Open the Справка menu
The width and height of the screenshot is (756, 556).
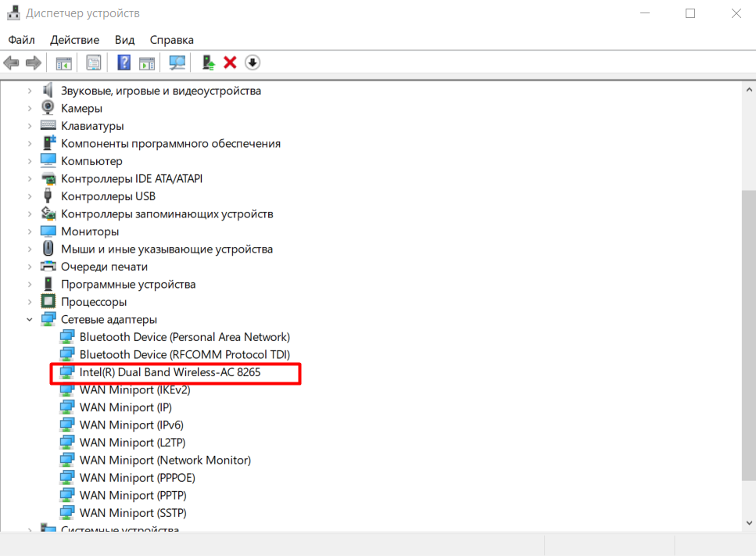click(172, 40)
